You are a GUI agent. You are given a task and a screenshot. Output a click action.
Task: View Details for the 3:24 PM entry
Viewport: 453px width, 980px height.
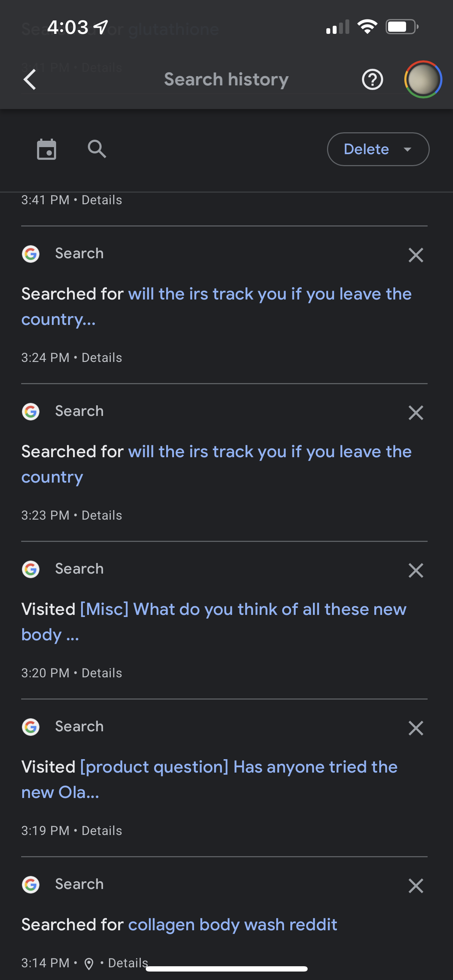[102, 358]
